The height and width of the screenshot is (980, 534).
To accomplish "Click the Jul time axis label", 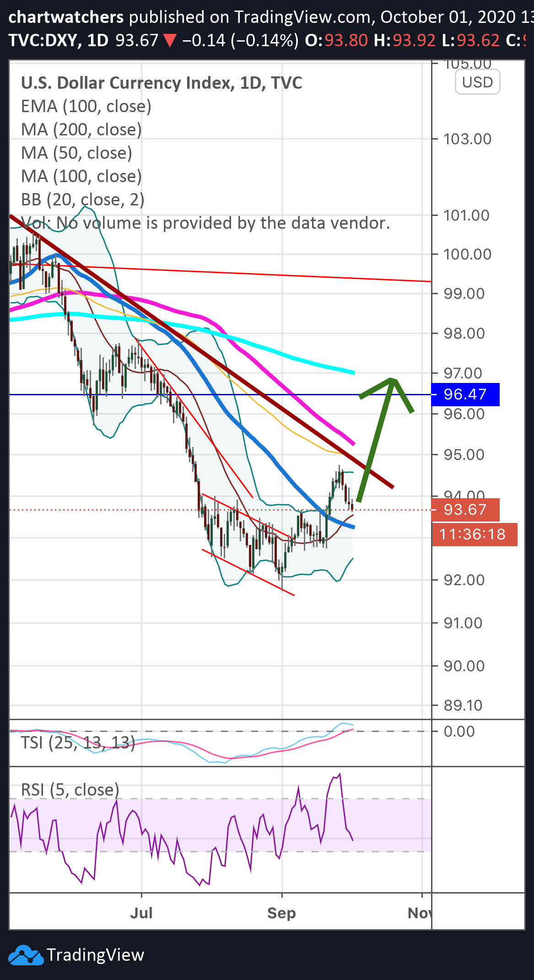I will click(141, 913).
